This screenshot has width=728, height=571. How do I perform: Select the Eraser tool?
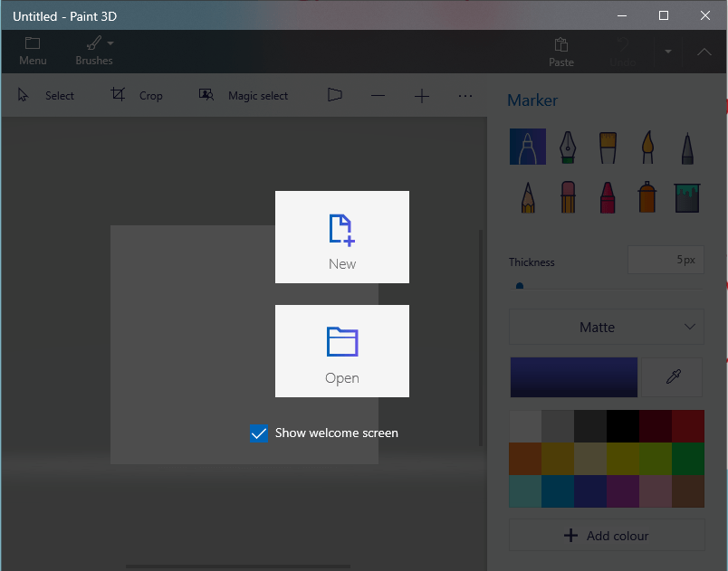[568, 195]
